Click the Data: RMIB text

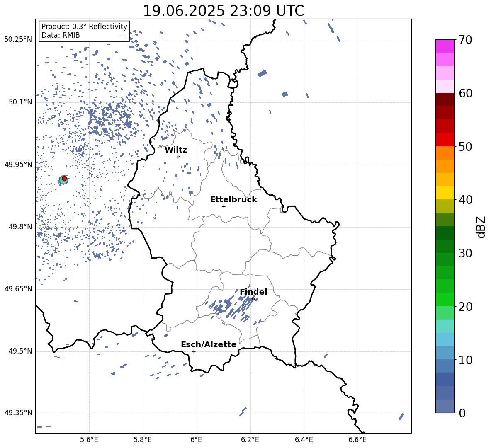point(61,35)
